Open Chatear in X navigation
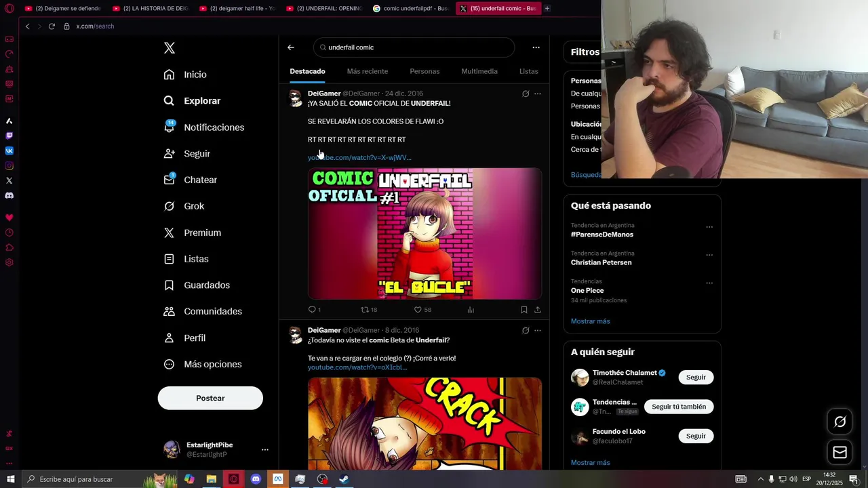Image resolution: width=868 pixels, height=488 pixels. click(191, 180)
